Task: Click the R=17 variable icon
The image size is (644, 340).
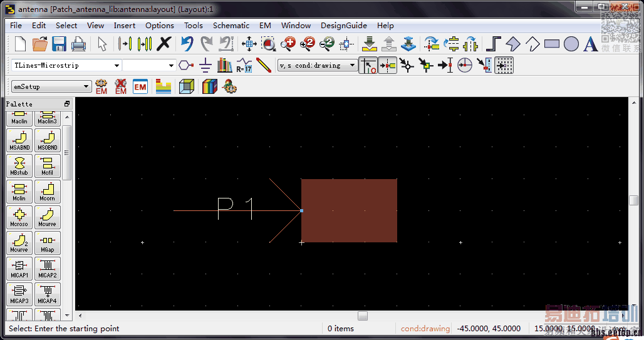Action: pos(244,65)
